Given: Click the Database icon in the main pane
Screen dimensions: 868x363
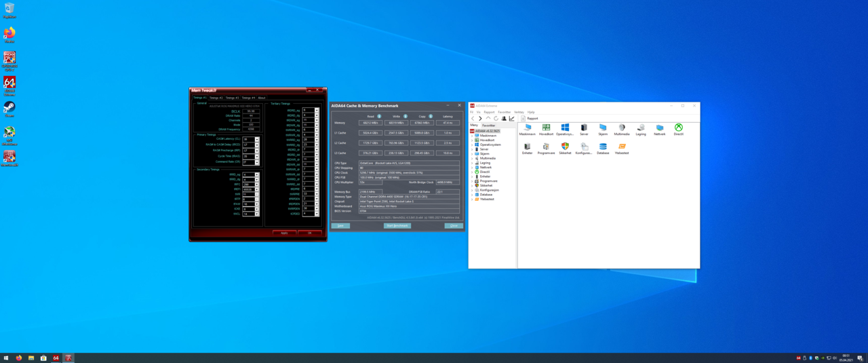Looking at the screenshot, I should pos(603,147).
